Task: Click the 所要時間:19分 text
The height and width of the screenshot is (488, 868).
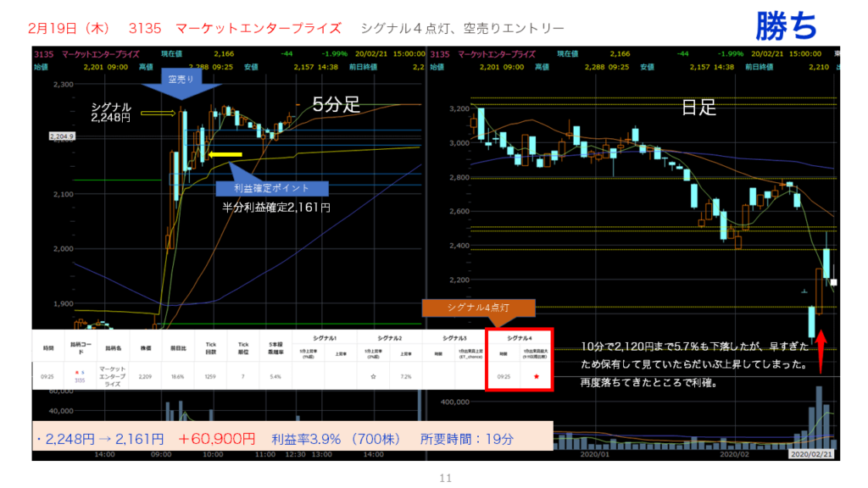Action: (x=467, y=440)
